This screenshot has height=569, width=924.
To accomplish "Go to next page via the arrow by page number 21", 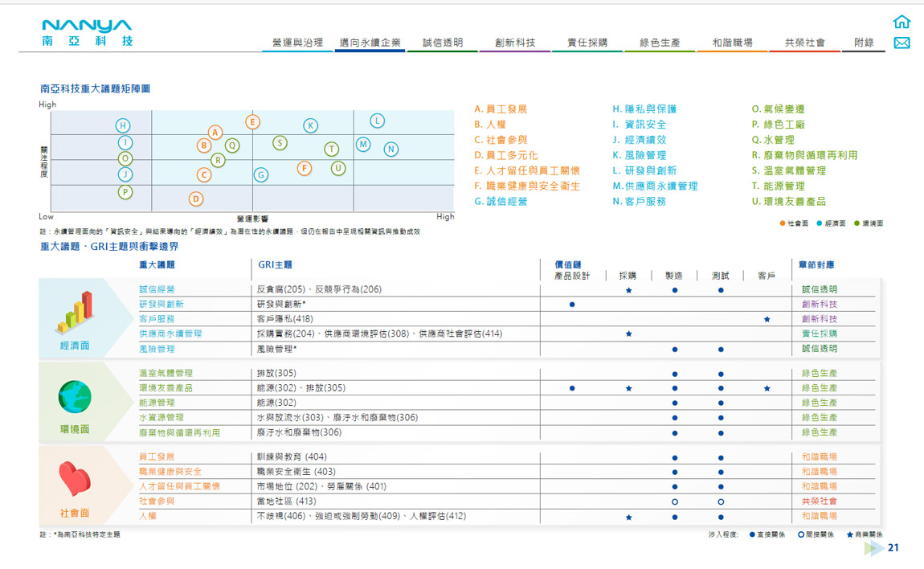I will point(873,548).
